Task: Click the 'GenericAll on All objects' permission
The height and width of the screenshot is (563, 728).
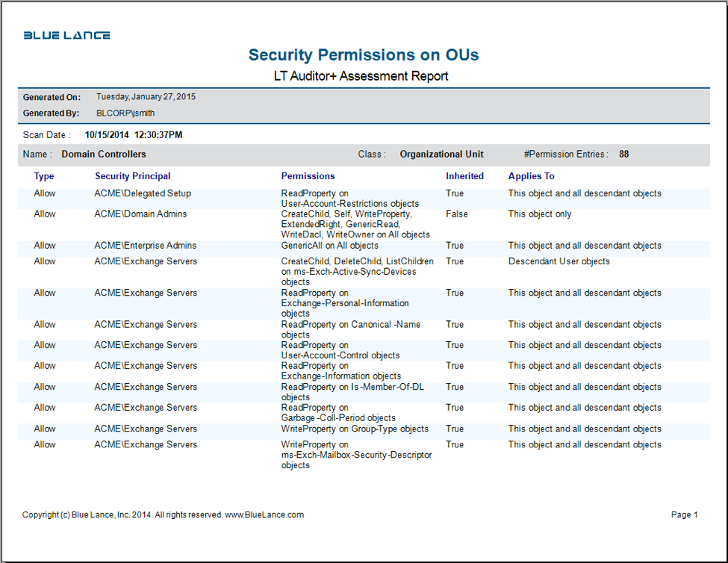Action: [x=329, y=246]
